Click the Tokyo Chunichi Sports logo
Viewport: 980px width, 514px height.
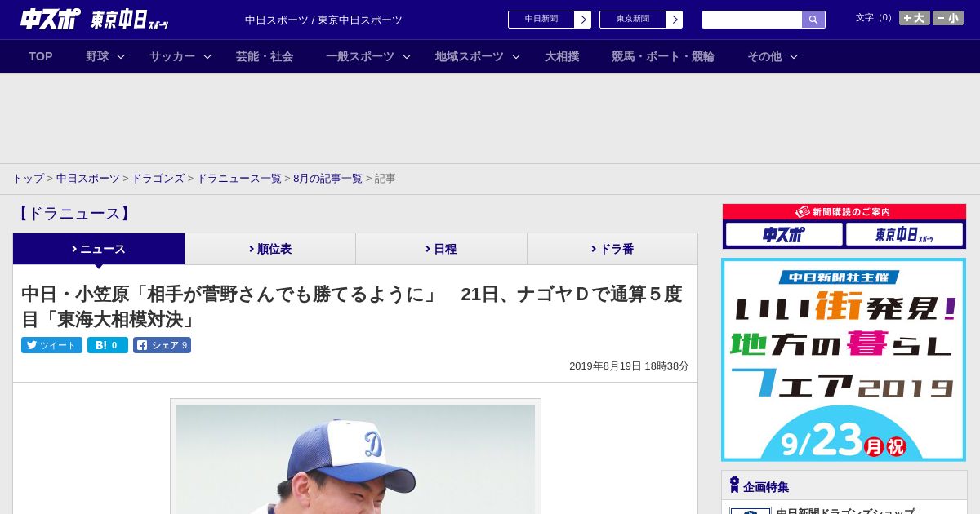coord(130,20)
